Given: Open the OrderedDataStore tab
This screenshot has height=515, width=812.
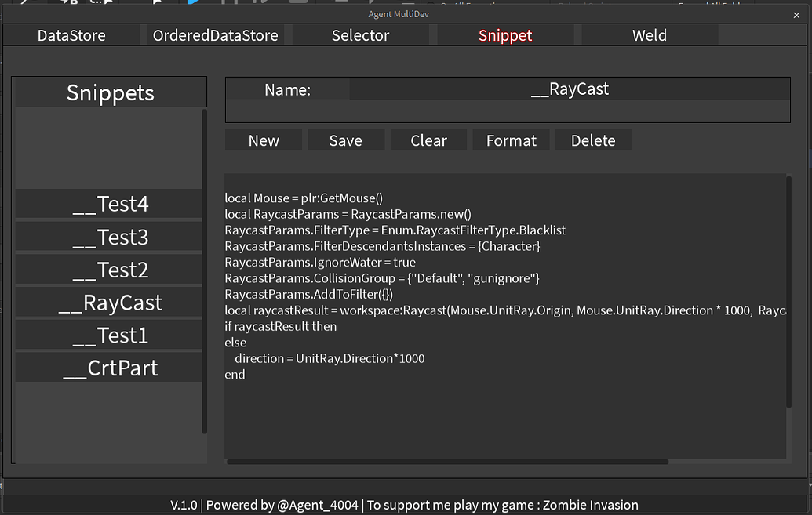Looking at the screenshot, I should click(216, 34).
